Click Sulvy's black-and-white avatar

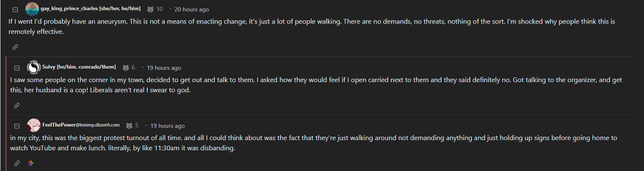(34, 67)
